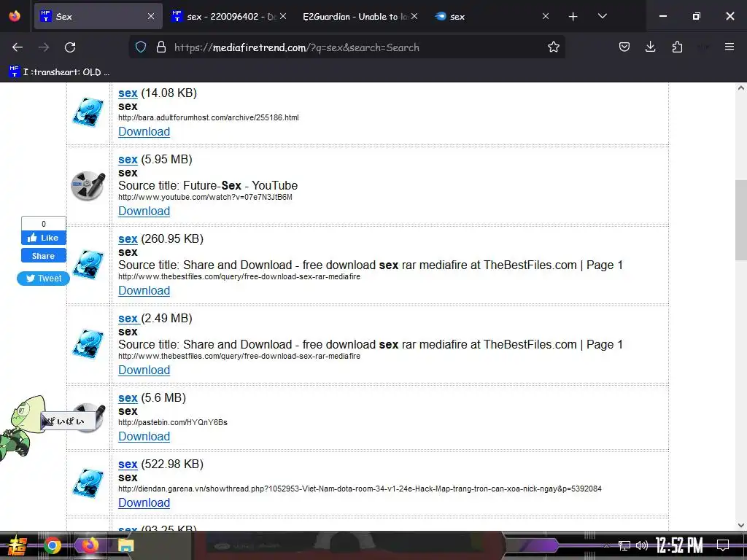Open the tracking protection shield icon
The height and width of the screenshot is (560, 747).
(141, 47)
